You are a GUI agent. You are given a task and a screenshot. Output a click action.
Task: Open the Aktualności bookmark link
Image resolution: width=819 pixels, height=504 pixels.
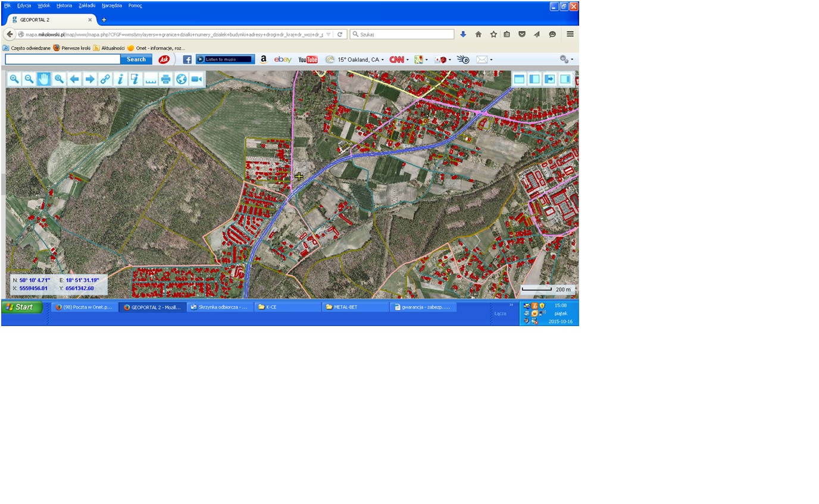(112, 48)
